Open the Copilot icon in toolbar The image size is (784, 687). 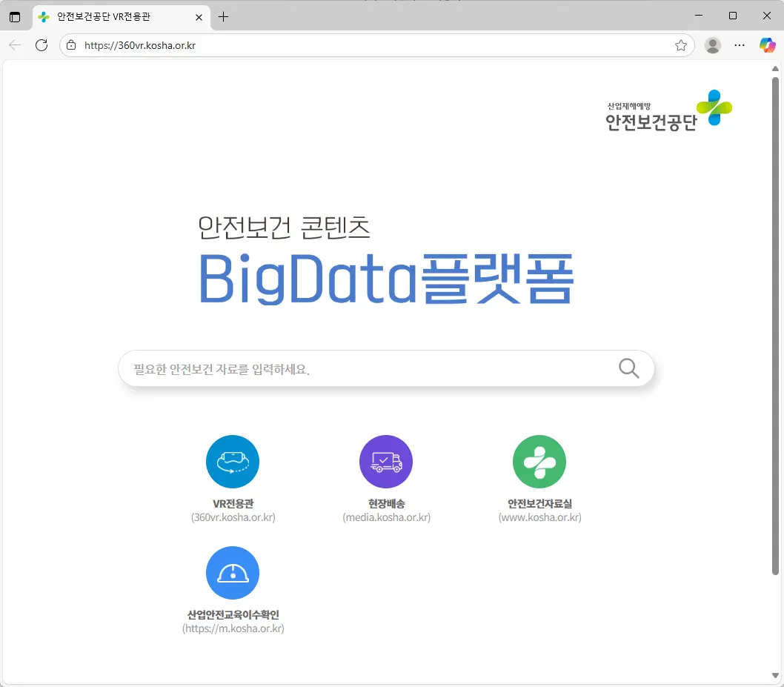767,45
